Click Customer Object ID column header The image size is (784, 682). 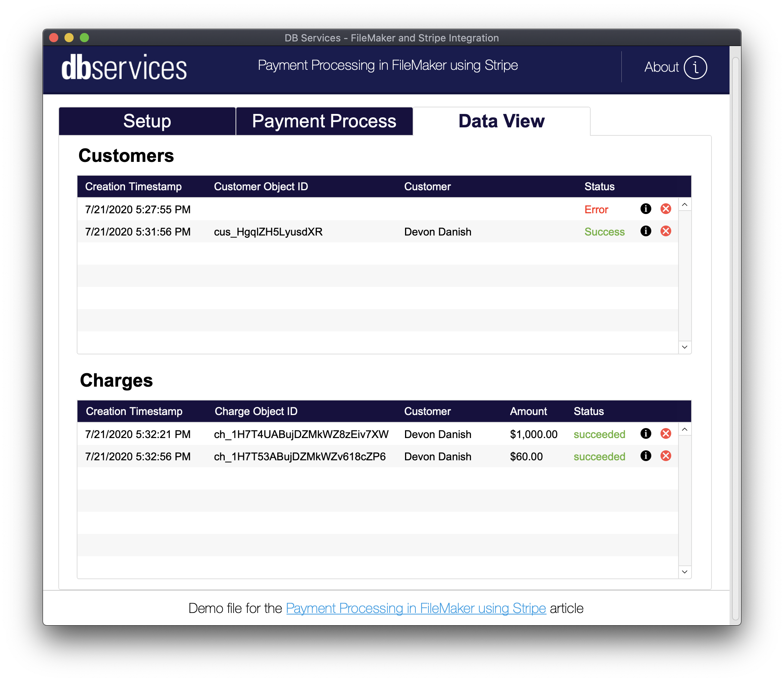pyautogui.click(x=261, y=186)
